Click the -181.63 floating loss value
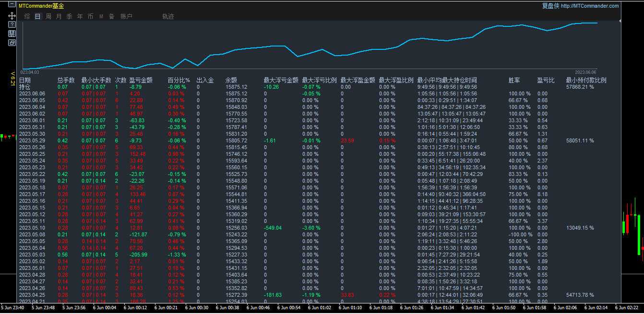The image size is (644, 314). click(x=273, y=295)
